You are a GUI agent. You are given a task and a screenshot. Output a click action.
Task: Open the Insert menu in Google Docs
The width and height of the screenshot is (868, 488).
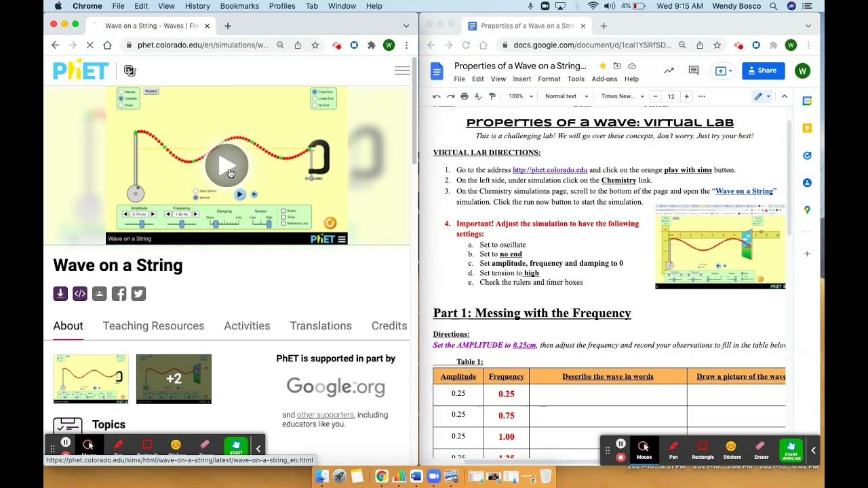coord(521,79)
